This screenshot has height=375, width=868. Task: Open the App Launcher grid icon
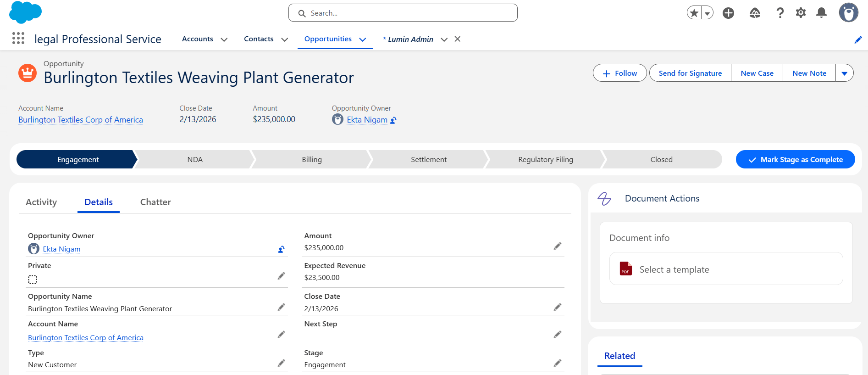click(18, 39)
